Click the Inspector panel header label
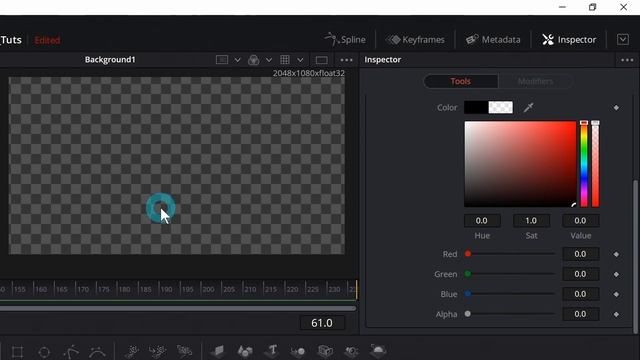Image resolution: width=640 pixels, height=360 pixels. coord(382,60)
